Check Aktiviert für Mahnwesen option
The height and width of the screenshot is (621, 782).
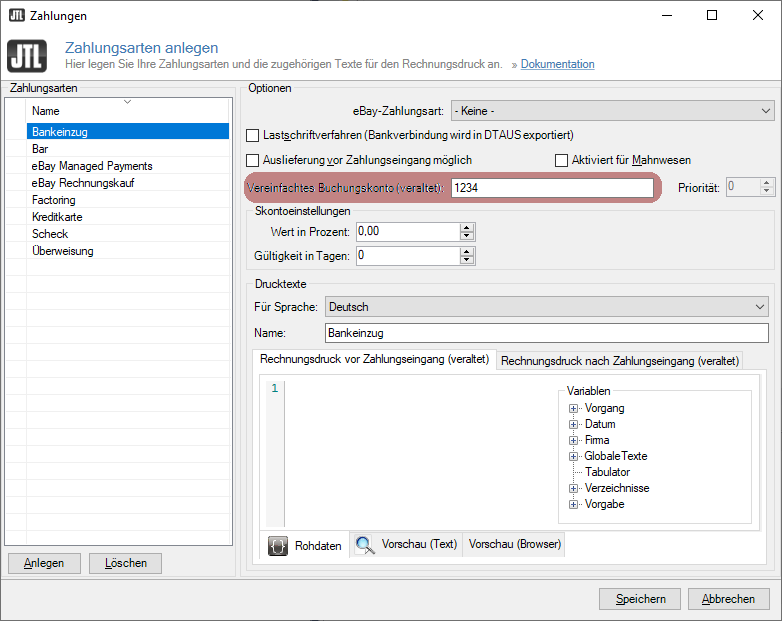[562, 160]
